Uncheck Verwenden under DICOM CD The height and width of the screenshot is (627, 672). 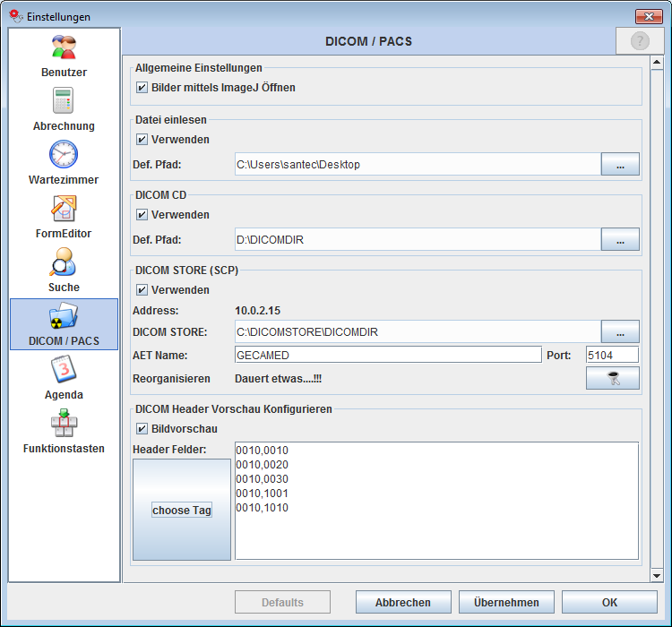(x=142, y=215)
